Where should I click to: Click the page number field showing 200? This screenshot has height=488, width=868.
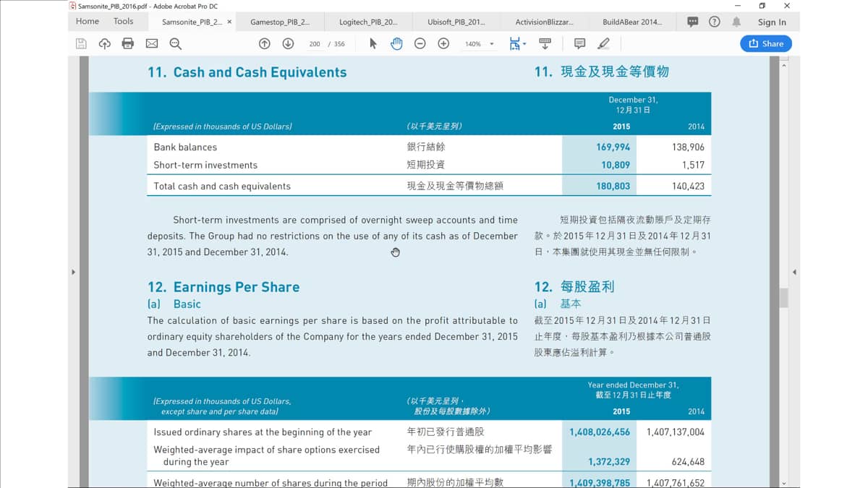point(315,44)
